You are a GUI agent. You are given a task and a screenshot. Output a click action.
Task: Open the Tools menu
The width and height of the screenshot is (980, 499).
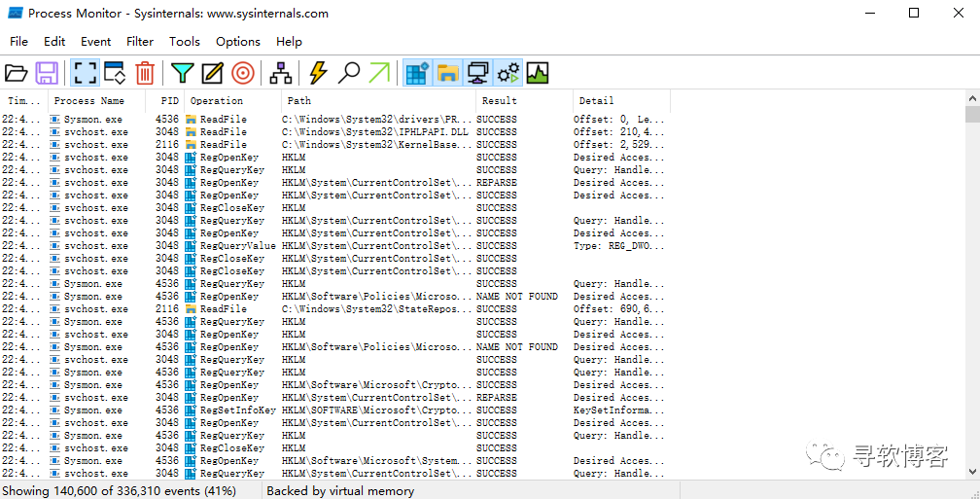(185, 42)
